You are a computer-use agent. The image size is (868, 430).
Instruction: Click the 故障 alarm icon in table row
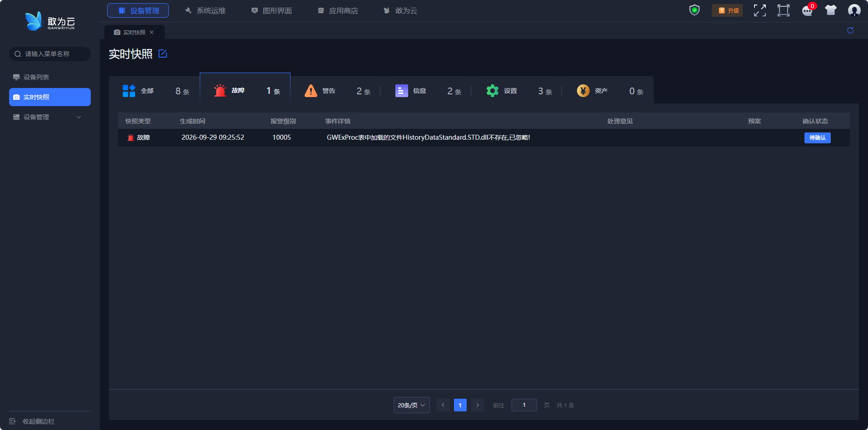[131, 137]
